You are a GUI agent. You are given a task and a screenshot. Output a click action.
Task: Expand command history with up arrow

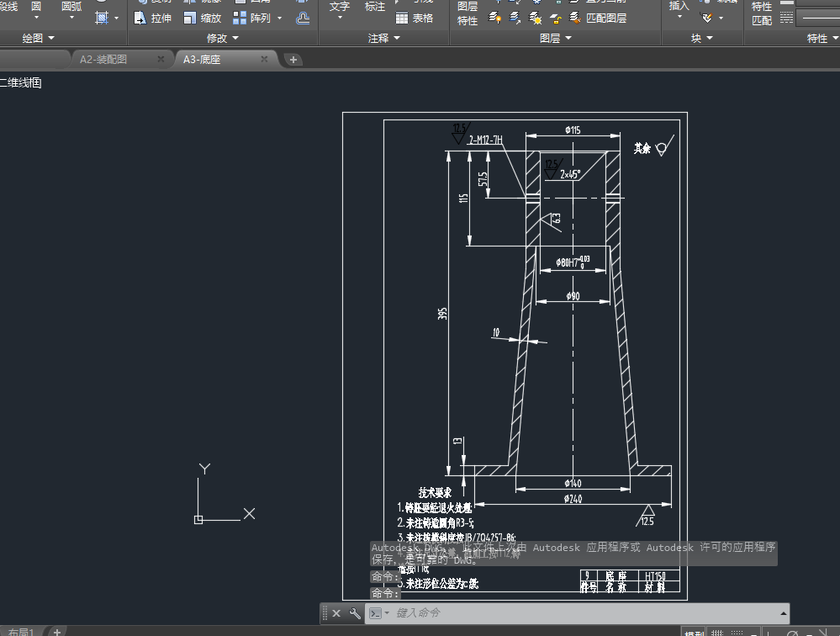[783, 613]
